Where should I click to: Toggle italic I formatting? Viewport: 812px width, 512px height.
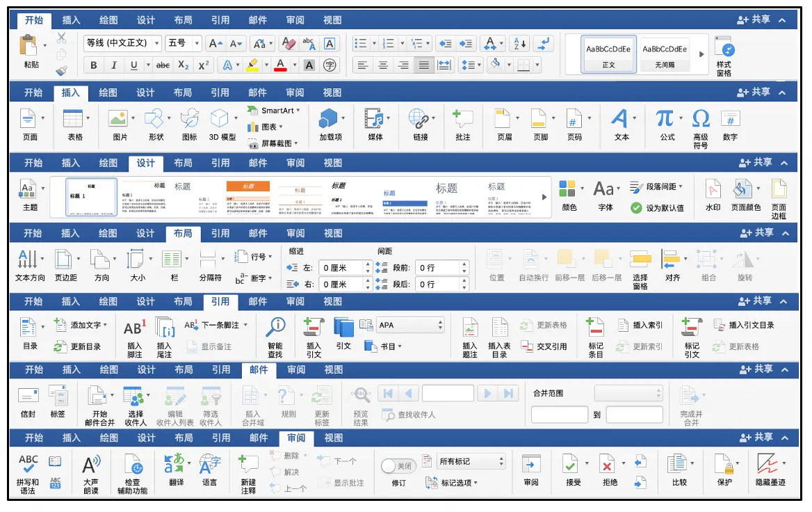113,65
